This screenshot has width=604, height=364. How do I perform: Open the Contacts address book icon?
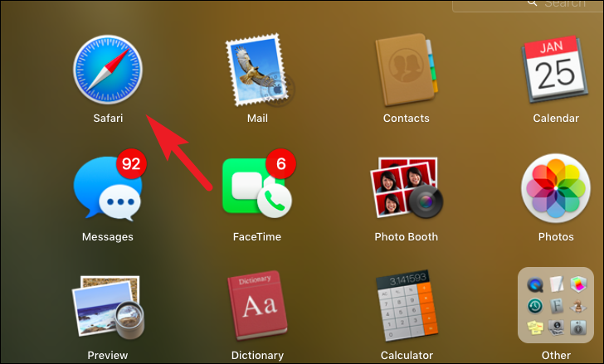(407, 70)
